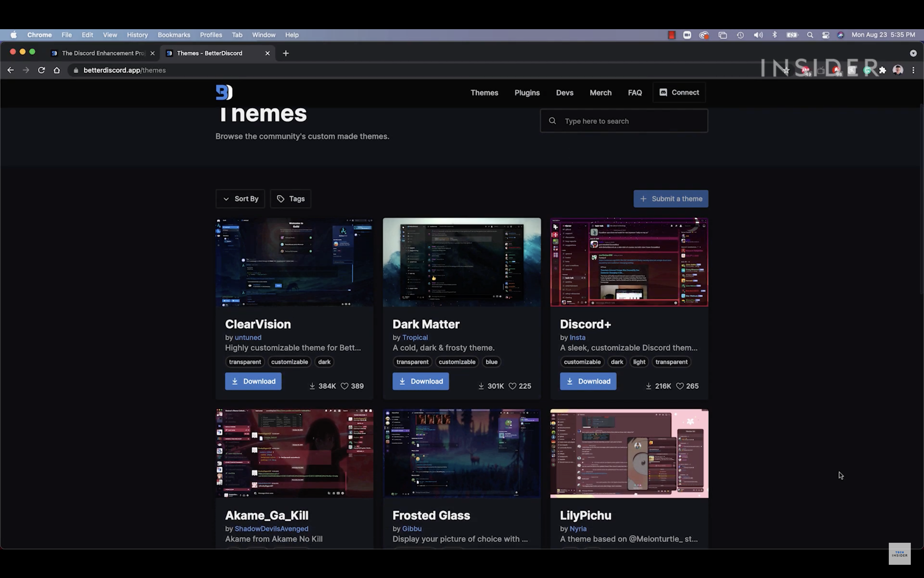Open author link Insta
This screenshot has width=924, height=578.
pyautogui.click(x=577, y=337)
